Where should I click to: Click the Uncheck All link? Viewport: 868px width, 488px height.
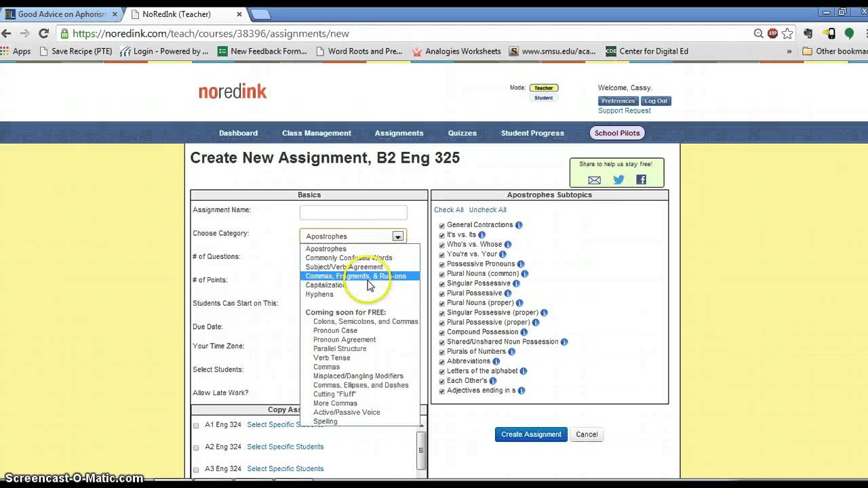[x=488, y=210]
